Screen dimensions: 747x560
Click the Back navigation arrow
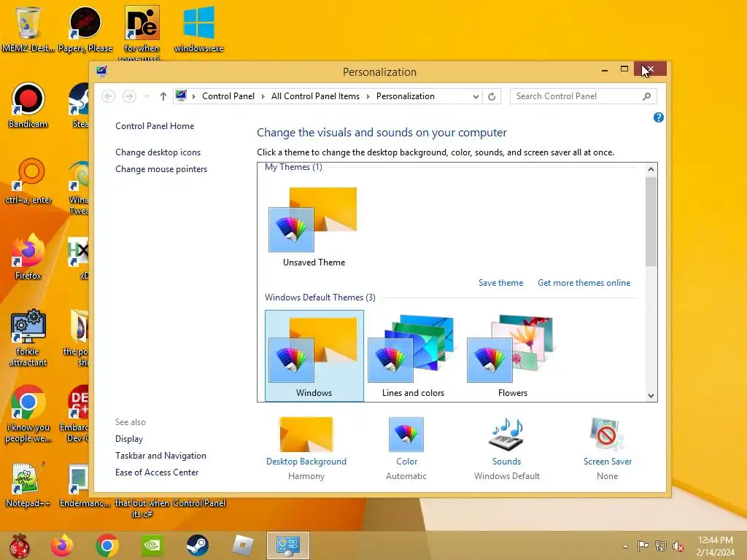click(109, 97)
